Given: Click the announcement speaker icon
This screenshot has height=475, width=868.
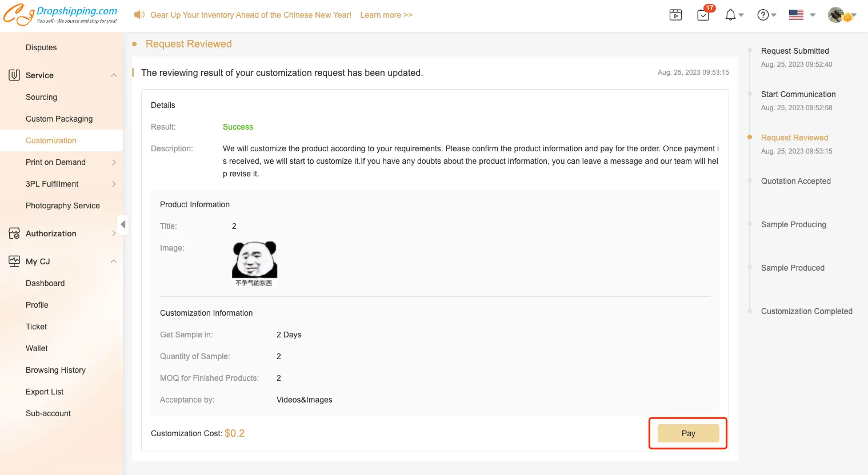Looking at the screenshot, I should [139, 15].
